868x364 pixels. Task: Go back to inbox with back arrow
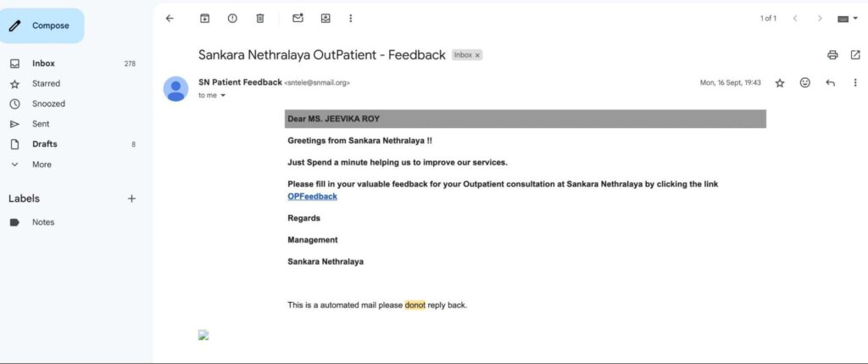click(x=170, y=18)
